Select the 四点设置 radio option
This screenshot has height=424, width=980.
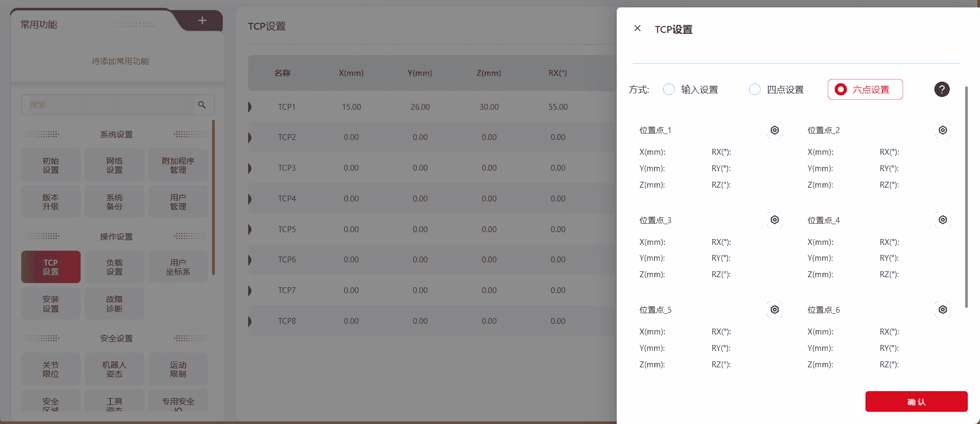[755, 90]
